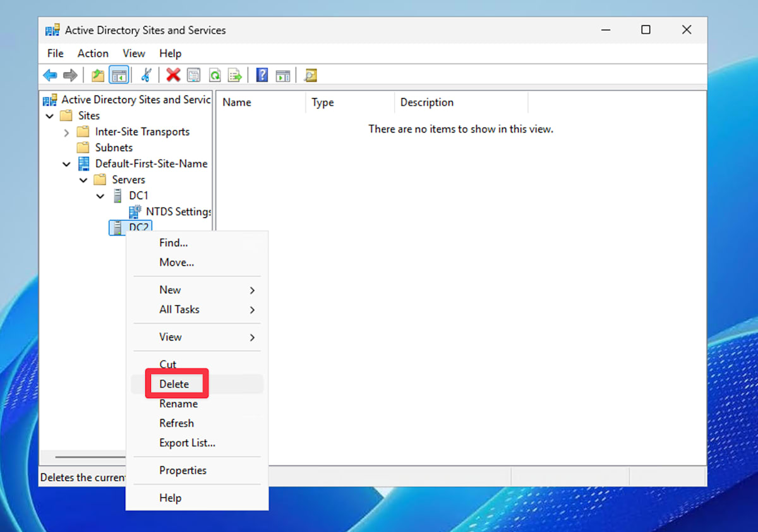Open the Help menu in the menu bar
The height and width of the screenshot is (532, 758).
click(x=171, y=54)
